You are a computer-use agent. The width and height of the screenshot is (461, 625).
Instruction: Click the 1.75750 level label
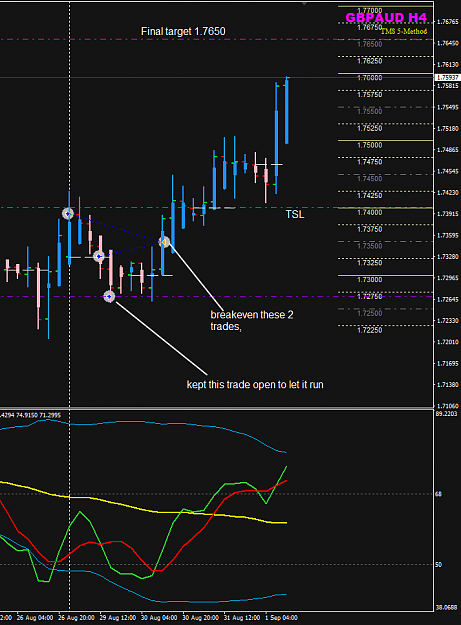click(x=369, y=94)
